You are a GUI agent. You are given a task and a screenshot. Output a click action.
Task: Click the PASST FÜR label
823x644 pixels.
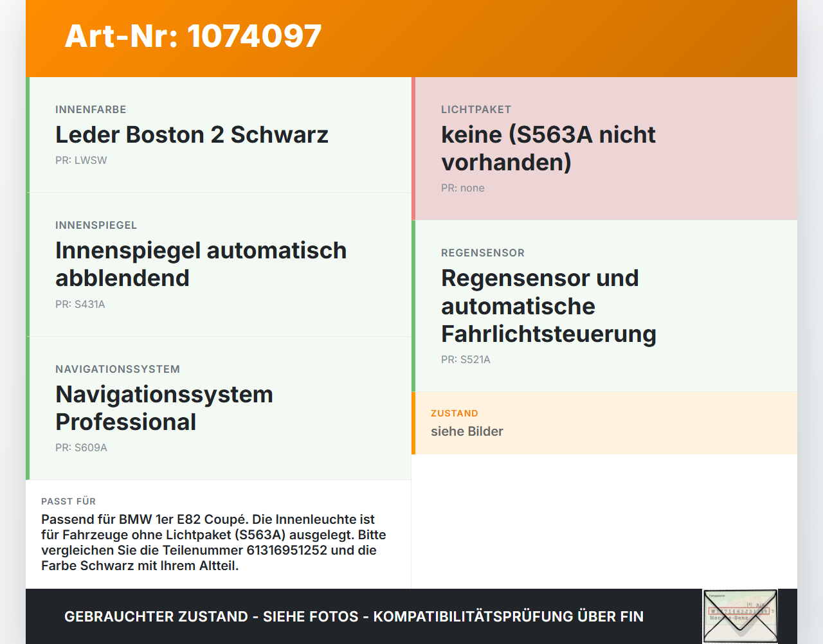(69, 501)
